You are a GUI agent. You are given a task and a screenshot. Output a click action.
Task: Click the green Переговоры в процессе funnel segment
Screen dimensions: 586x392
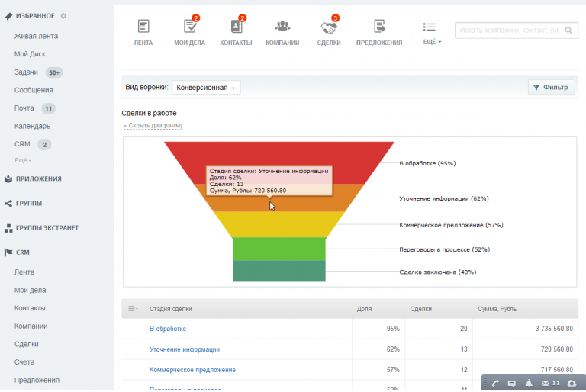coord(279,249)
